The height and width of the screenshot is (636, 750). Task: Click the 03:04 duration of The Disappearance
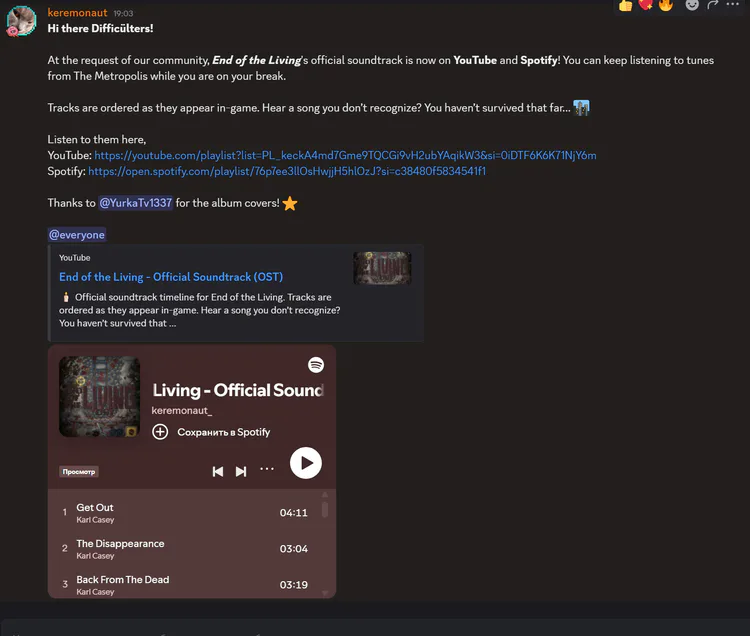click(x=294, y=548)
